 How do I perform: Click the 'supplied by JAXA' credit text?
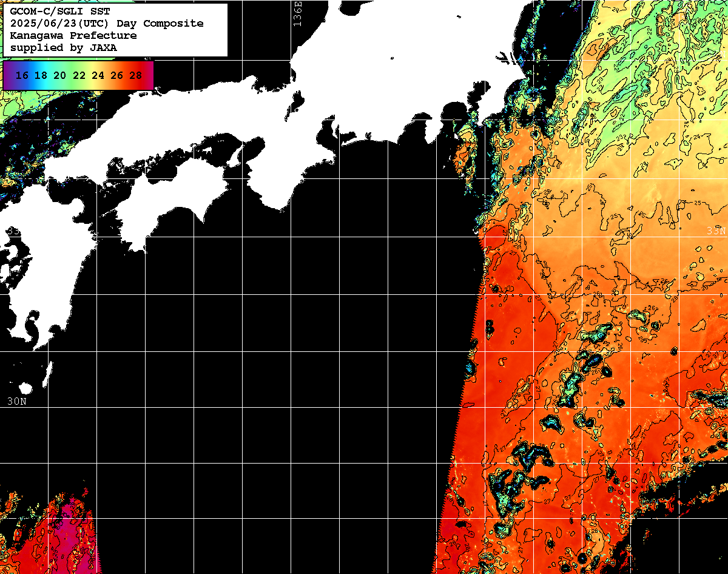coord(63,47)
